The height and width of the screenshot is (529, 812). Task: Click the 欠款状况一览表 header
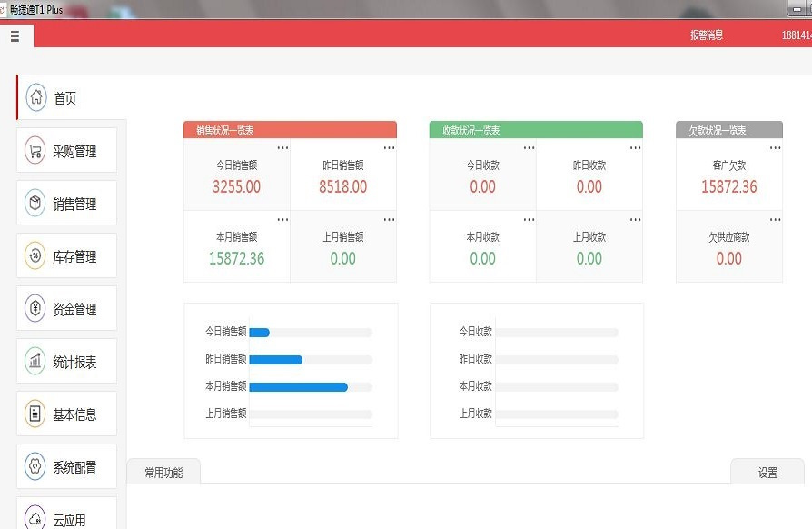[729, 130]
